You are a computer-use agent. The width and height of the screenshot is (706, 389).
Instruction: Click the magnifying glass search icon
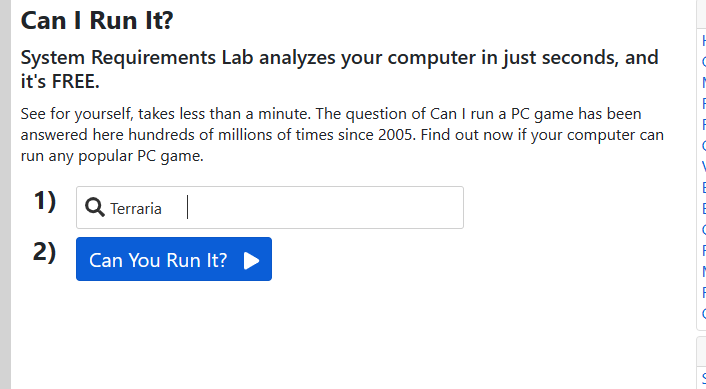pyautogui.click(x=95, y=208)
